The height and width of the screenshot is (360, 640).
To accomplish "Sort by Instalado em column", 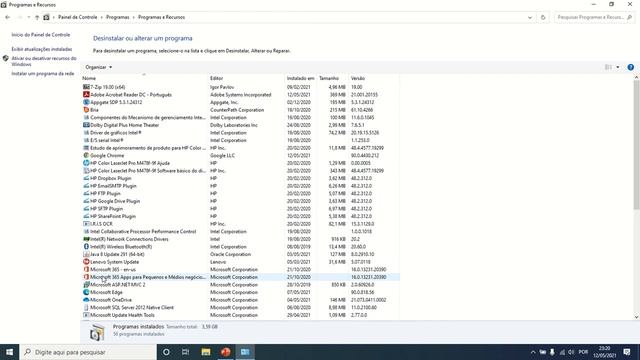I will pyautogui.click(x=300, y=78).
